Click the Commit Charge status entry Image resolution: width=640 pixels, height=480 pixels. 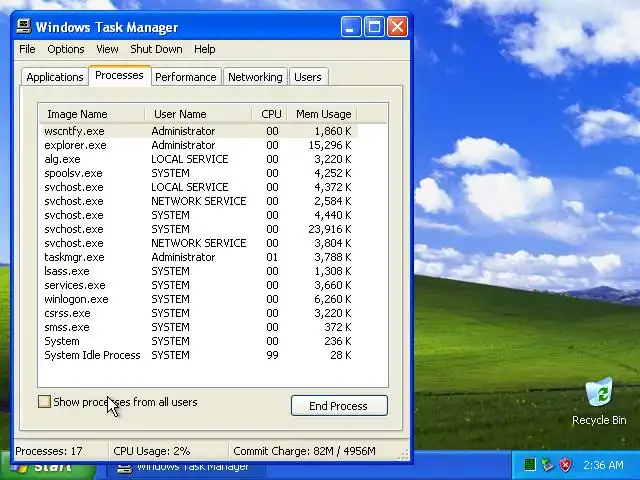click(x=304, y=451)
